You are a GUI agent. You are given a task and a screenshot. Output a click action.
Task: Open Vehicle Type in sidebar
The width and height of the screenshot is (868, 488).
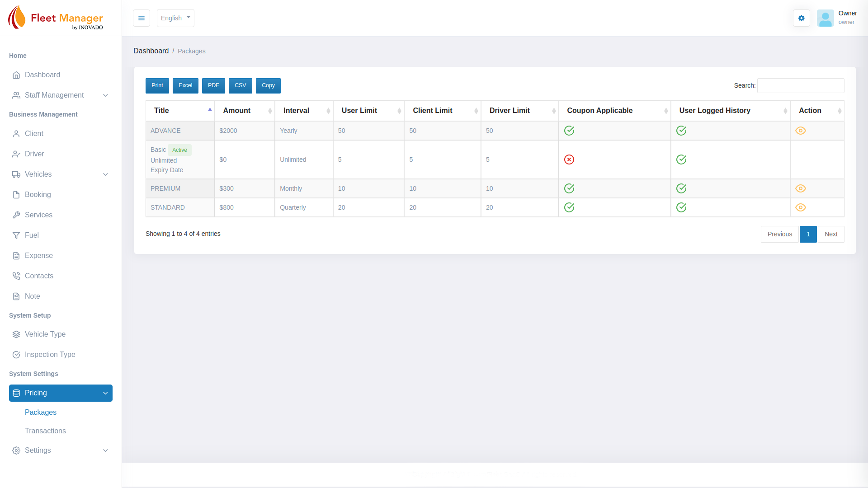[45, 334]
